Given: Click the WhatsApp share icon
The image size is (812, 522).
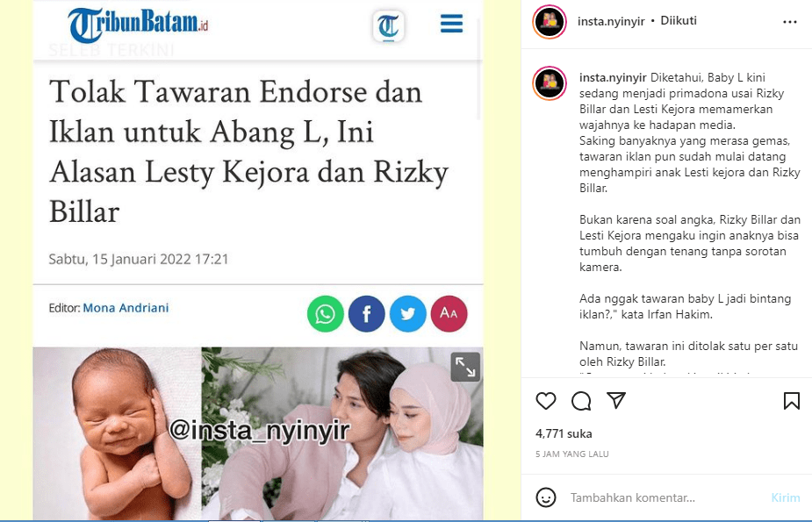Looking at the screenshot, I should pyautogui.click(x=325, y=313).
